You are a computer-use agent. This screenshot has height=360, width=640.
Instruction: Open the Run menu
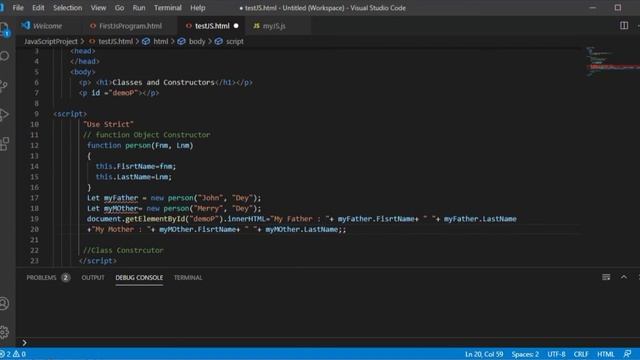(139, 8)
